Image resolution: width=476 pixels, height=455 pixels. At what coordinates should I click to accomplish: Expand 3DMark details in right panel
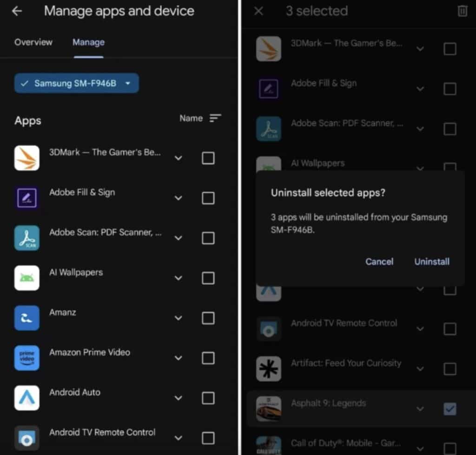420,49
